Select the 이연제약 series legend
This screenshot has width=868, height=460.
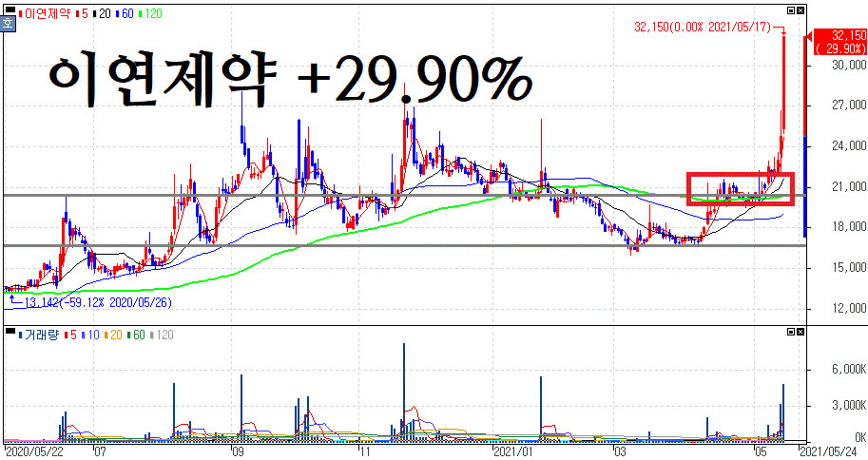[x=46, y=14]
